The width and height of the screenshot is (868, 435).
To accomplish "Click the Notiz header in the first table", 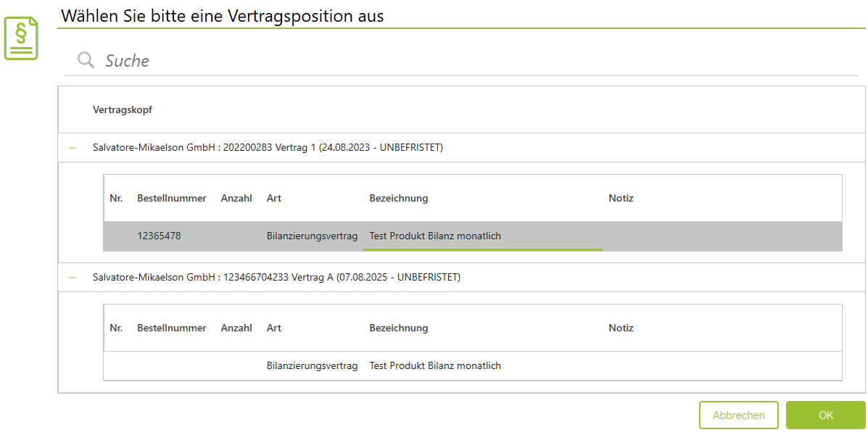I will point(621,198).
